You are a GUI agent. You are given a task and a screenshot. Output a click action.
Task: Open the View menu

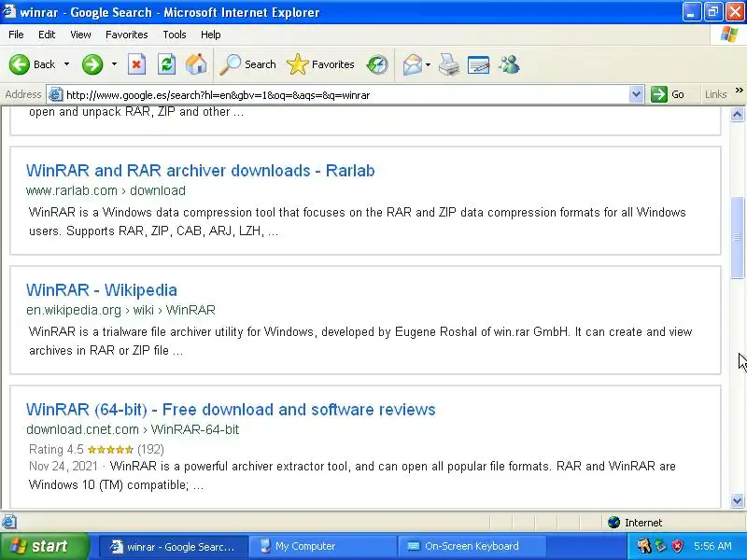click(x=80, y=35)
